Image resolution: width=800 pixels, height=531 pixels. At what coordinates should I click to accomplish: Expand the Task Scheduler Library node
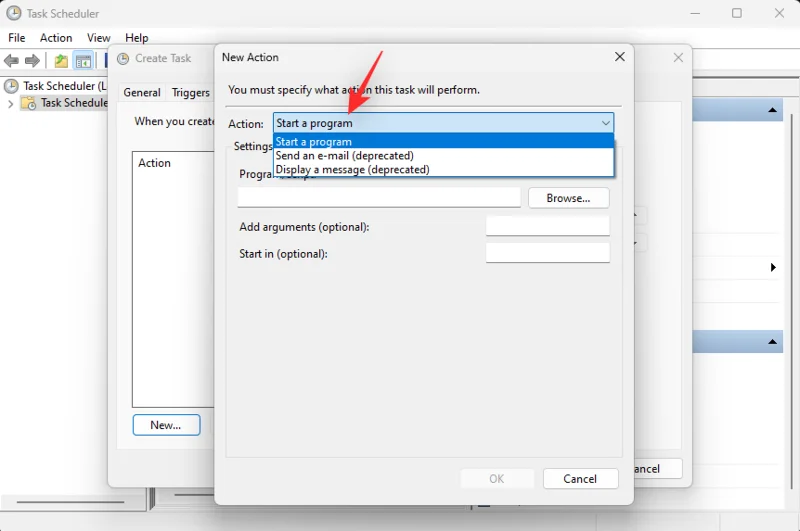[x=11, y=104]
